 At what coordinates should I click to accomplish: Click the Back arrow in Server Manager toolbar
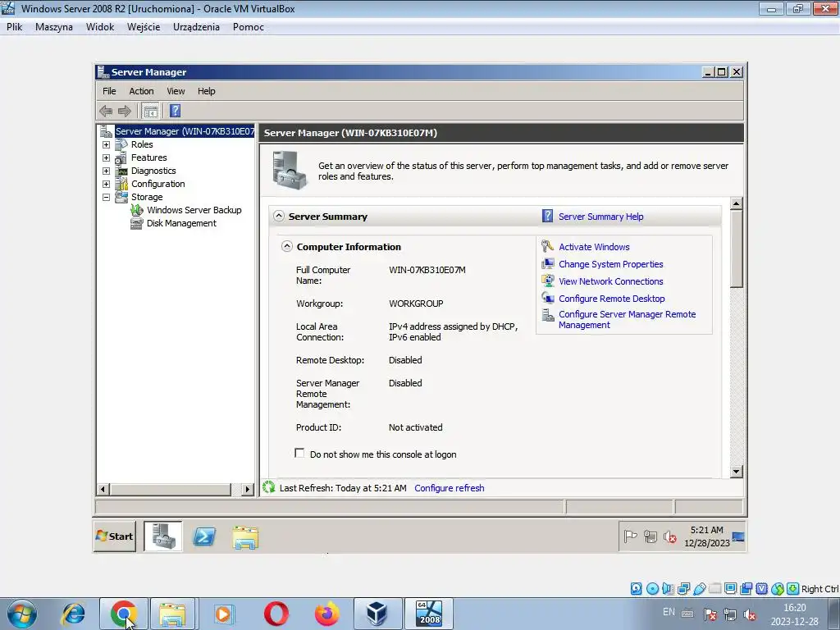pos(106,111)
